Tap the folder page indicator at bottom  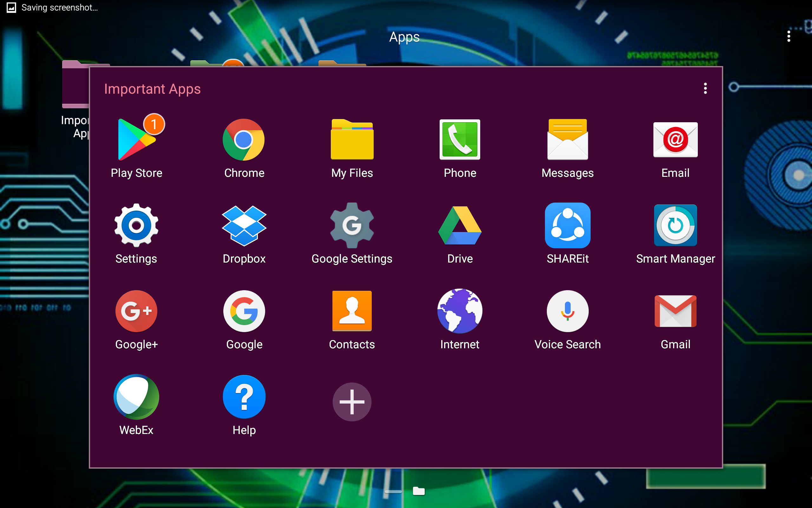pyautogui.click(x=419, y=491)
